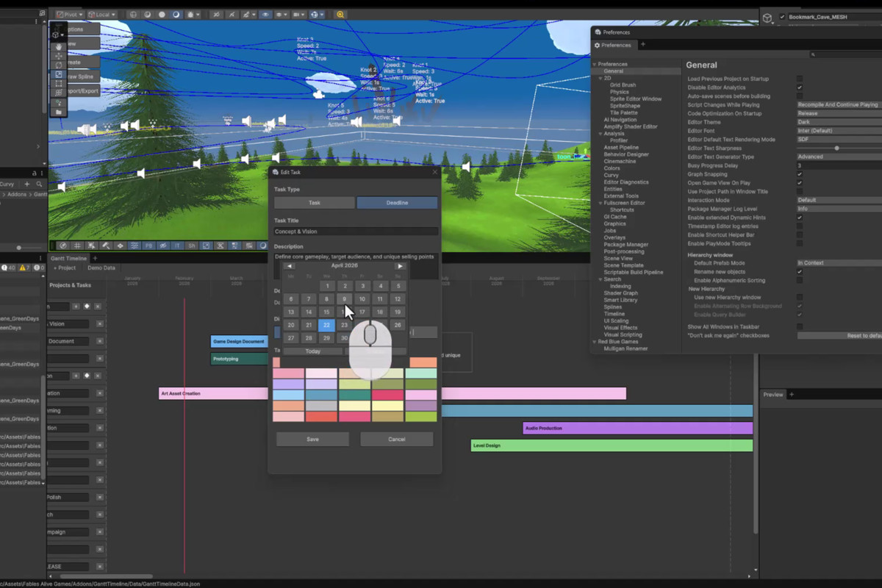Open the scene camera settings icon
The image size is (882, 588).
click(x=298, y=14)
